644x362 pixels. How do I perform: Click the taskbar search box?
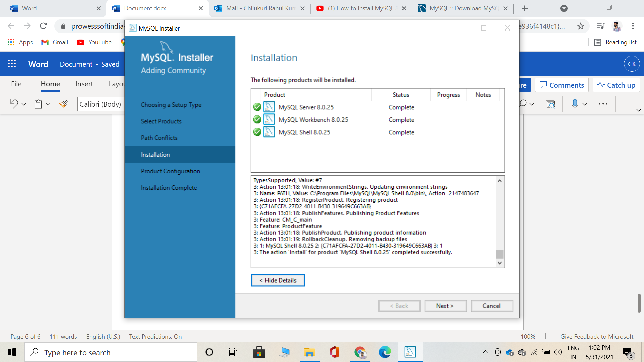(x=111, y=352)
